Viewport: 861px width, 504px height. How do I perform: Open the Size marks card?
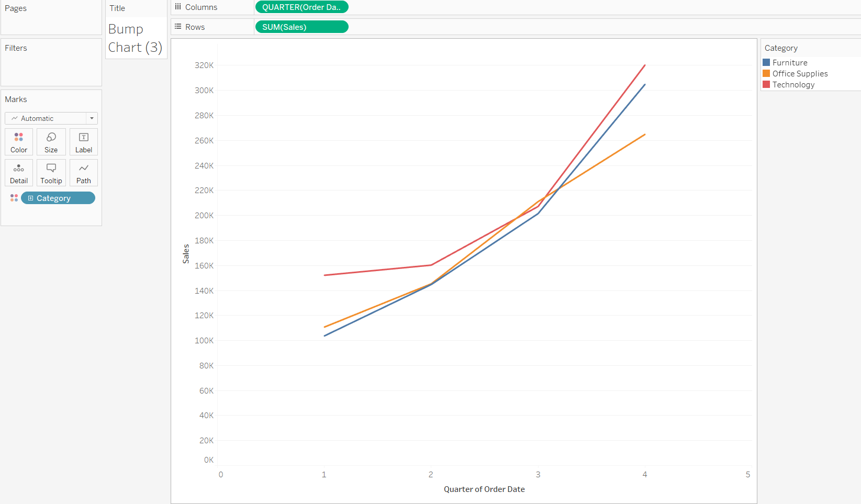51,142
